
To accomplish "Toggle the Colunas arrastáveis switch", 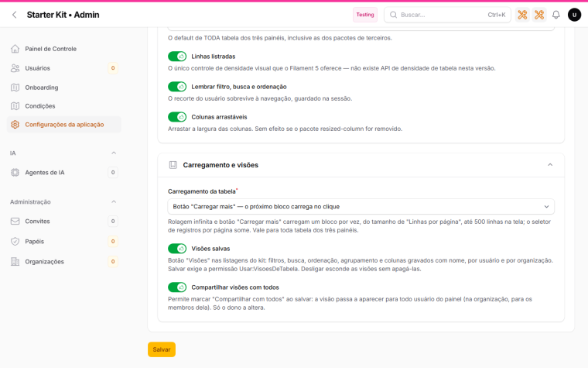I will 177,117.
